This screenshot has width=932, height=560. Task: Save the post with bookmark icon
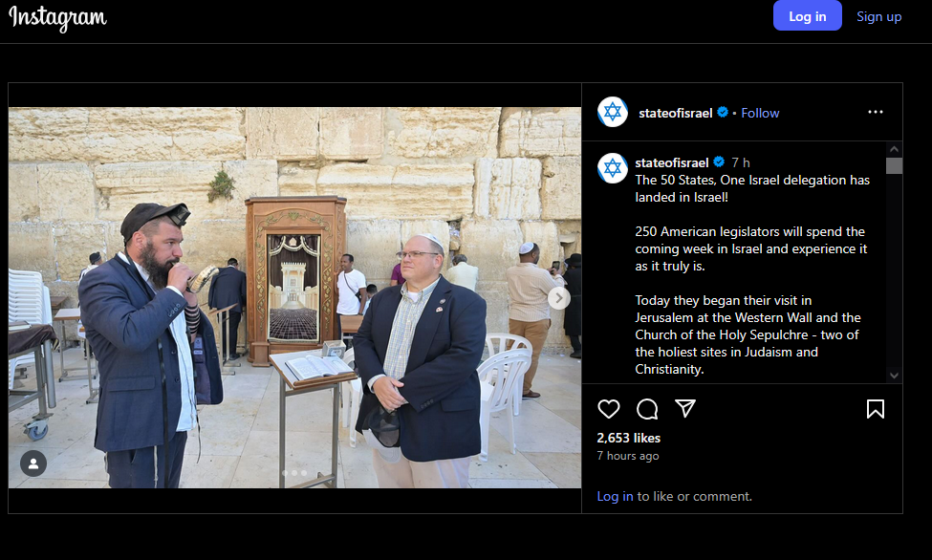coord(875,409)
